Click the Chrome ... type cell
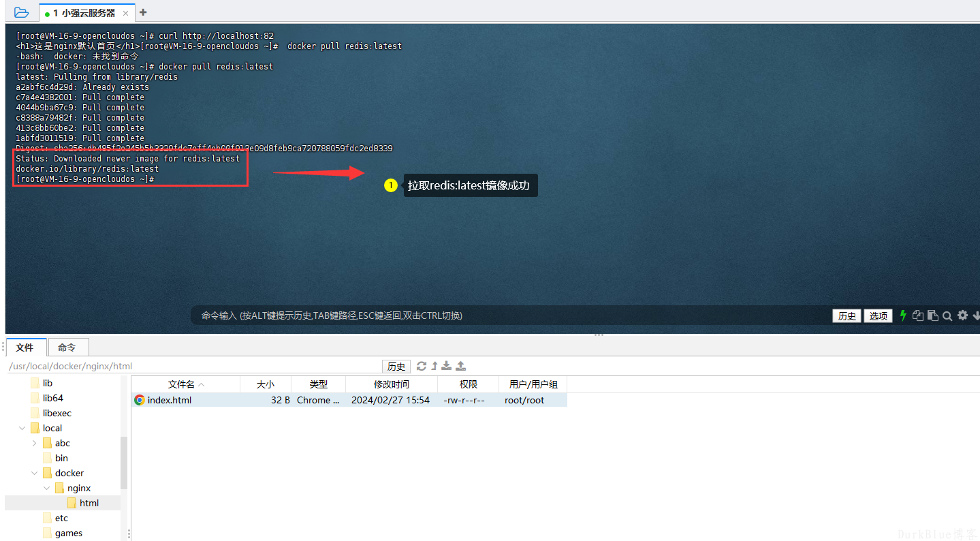The image size is (980, 541). 318,400
